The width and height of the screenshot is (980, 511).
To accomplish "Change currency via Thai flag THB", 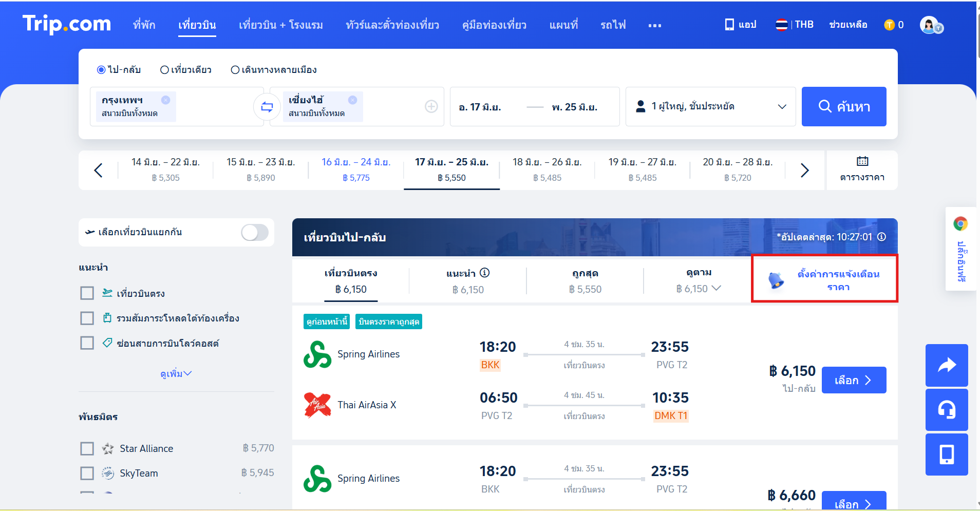I will coord(795,25).
